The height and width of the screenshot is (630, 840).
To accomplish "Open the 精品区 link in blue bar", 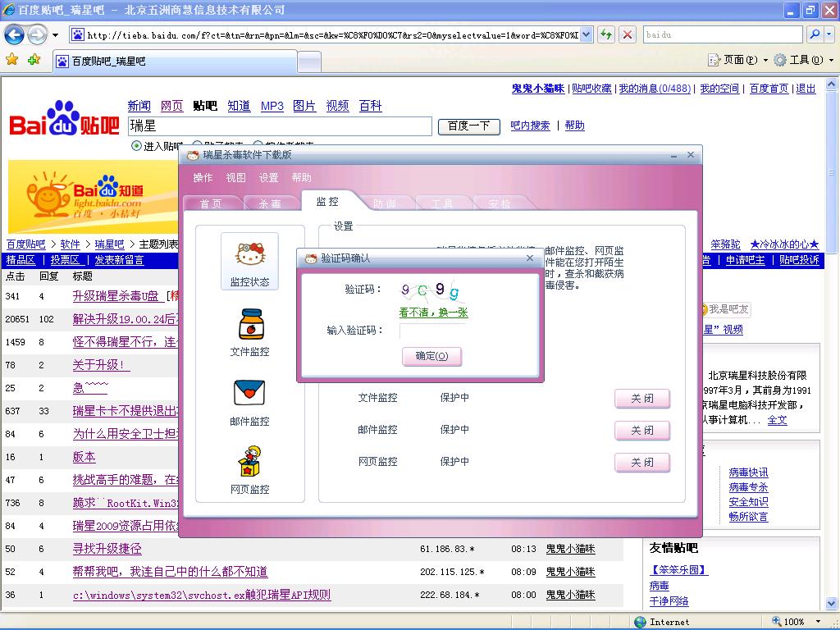I will click(x=21, y=260).
